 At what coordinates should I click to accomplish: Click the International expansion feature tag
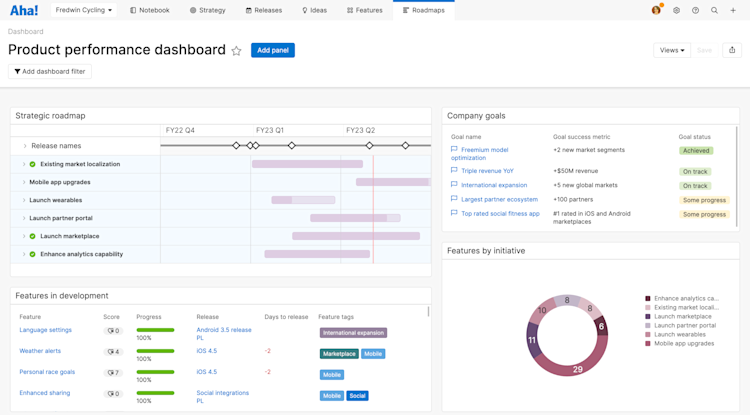(x=353, y=333)
